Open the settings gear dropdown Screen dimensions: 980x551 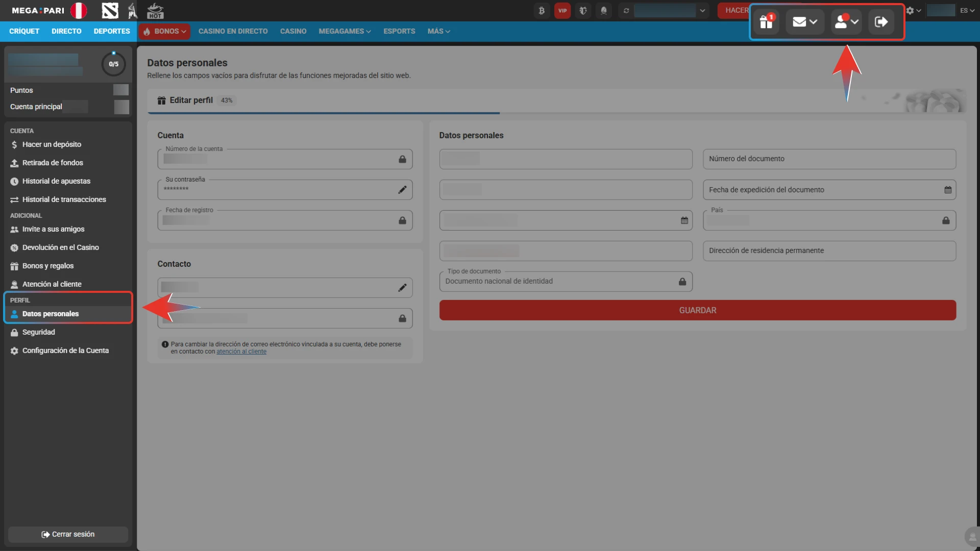(913, 10)
